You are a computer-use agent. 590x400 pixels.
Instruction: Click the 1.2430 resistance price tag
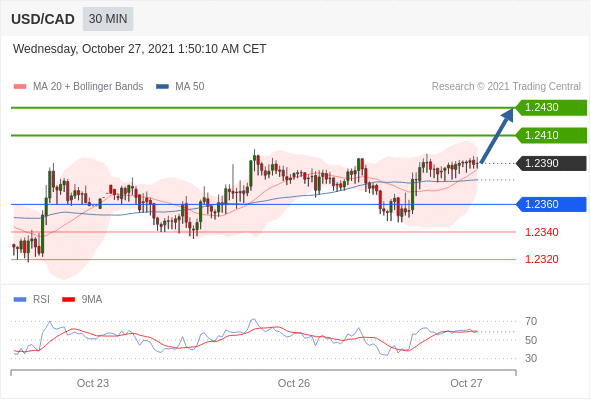tap(551, 108)
